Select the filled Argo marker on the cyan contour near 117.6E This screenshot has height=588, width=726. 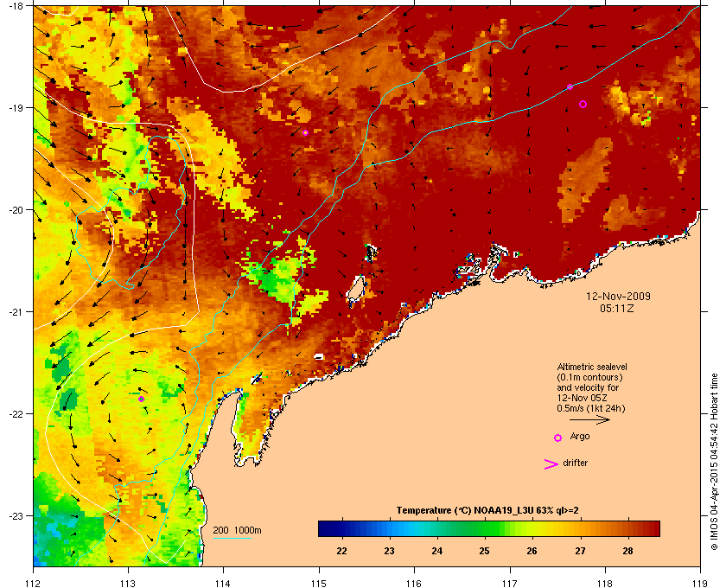click(x=570, y=87)
